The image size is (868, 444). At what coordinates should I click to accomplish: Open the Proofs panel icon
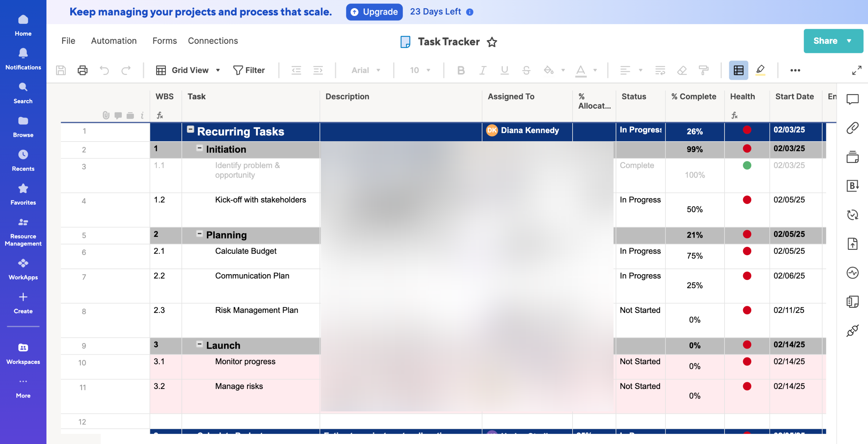pyautogui.click(x=852, y=157)
